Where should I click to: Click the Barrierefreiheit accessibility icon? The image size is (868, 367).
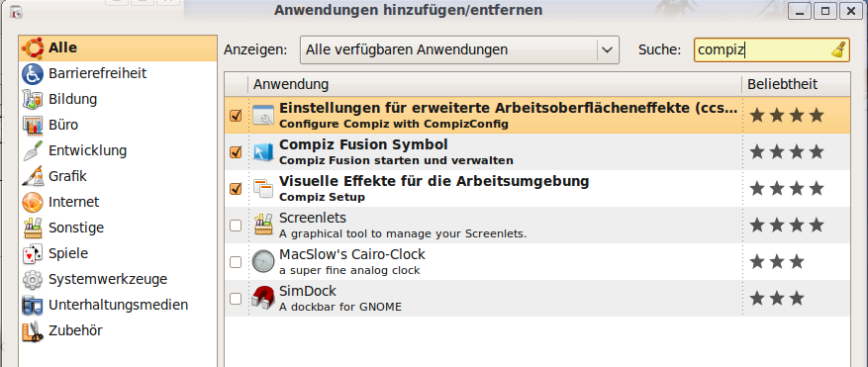click(33, 73)
